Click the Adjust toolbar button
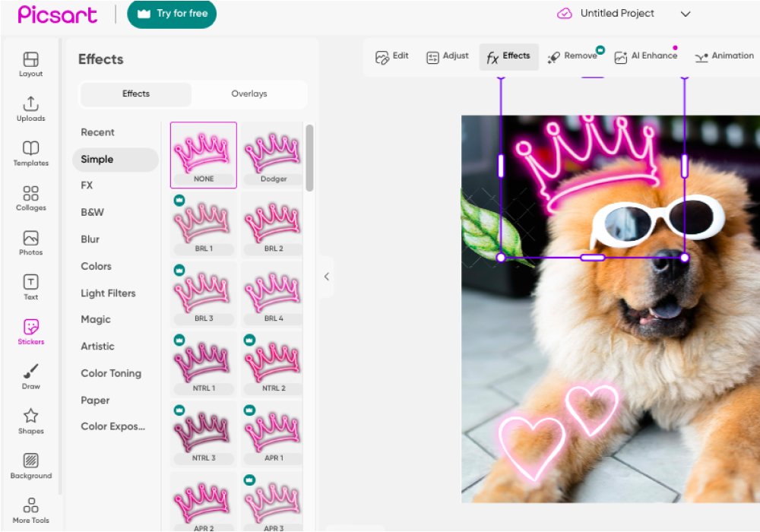 tap(448, 57)
